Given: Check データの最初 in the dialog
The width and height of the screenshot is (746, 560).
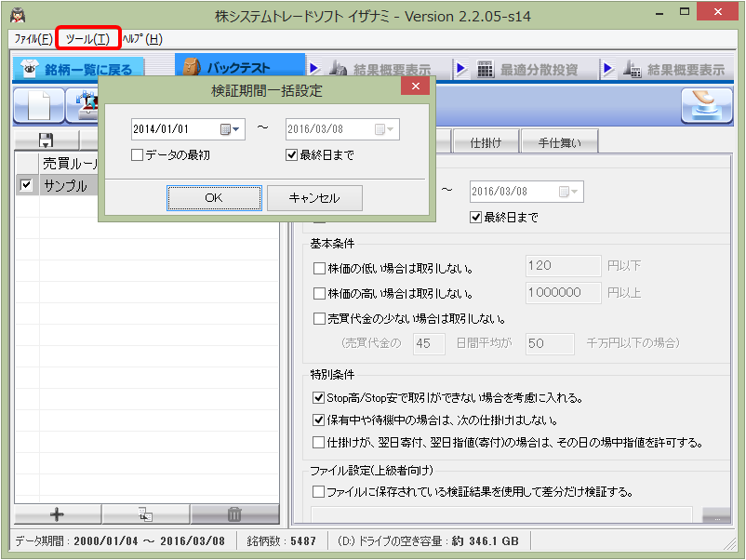Looking at the screenshot, I should (x=137, y=154).
